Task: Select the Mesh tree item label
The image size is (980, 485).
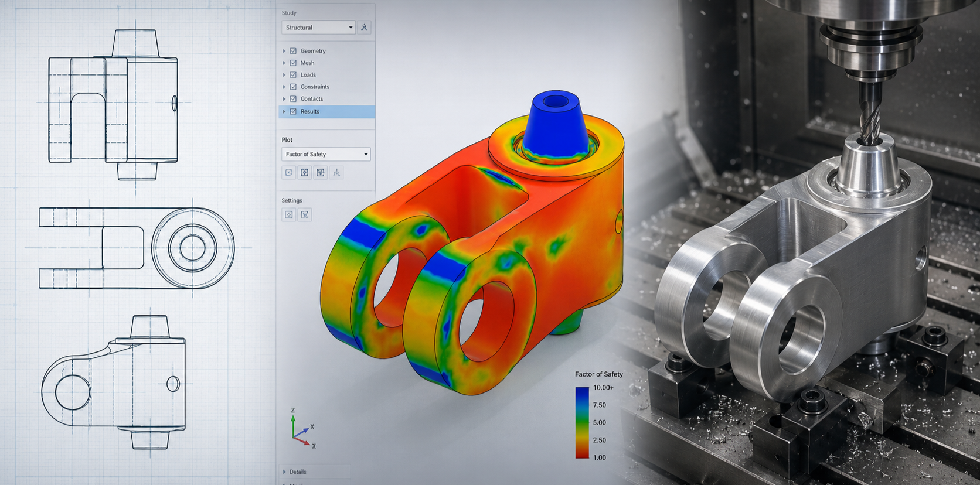Action: click(307, 63)
